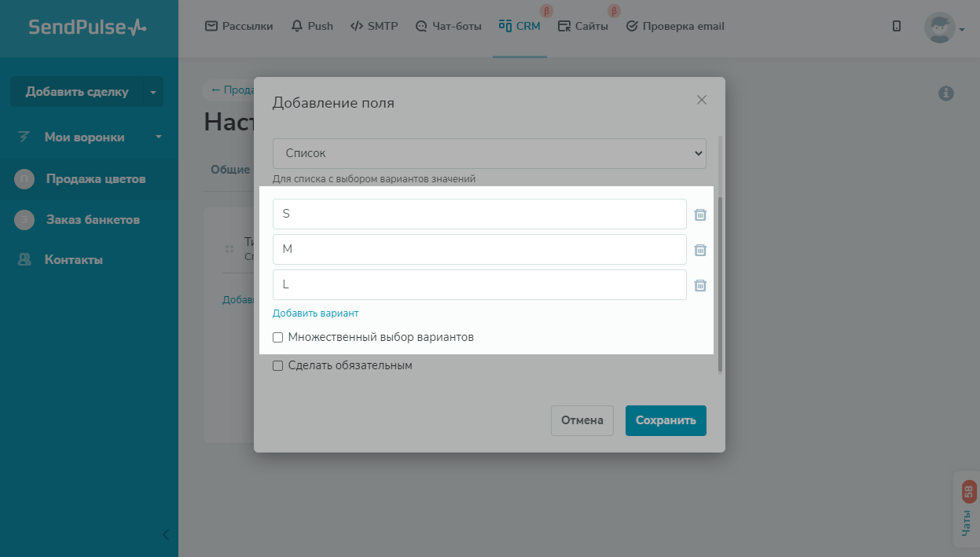The height and width of the screenshot is (557, 980).
Task: Click the mobile device icon in header
Action: tap(897, 26)
